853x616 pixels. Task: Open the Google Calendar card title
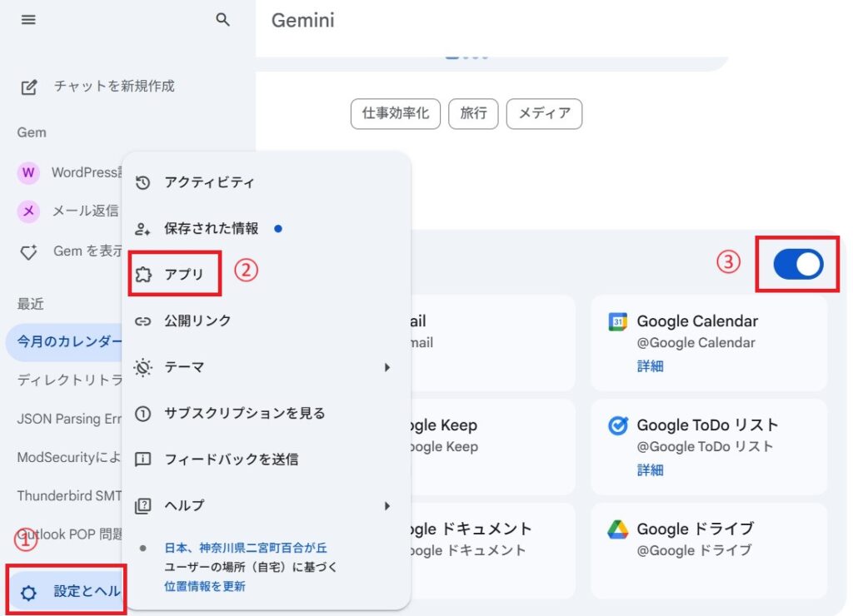[697, 321]
